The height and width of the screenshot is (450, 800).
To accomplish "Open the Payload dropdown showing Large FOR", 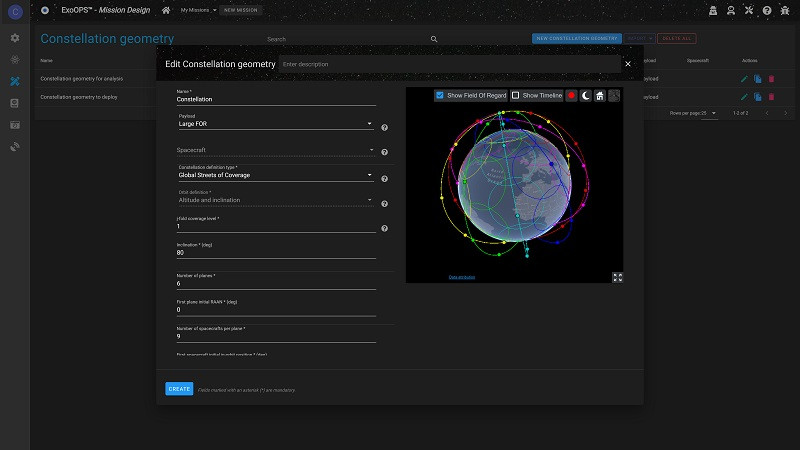I will point(275,124).
